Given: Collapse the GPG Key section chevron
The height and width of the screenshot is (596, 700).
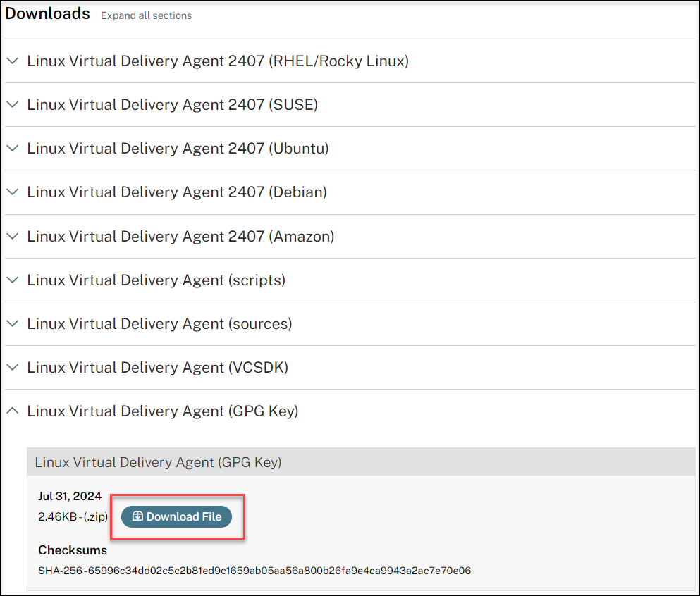Looking at the screenshot, I should coord(12,411).
